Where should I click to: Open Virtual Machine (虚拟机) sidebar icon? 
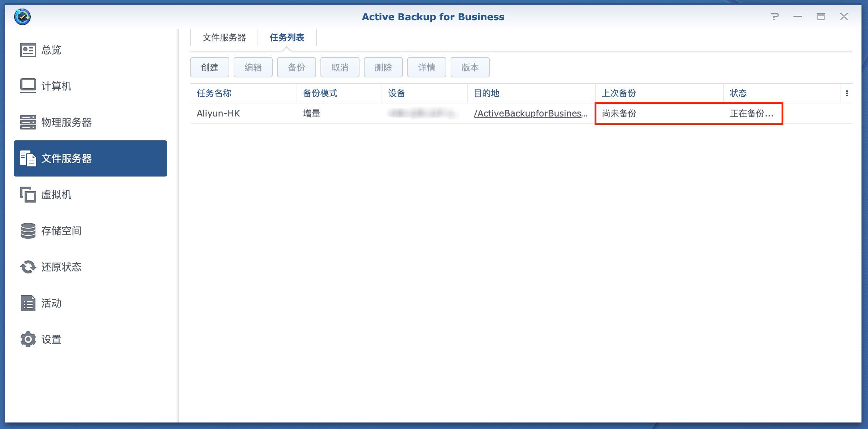point(28,195)
